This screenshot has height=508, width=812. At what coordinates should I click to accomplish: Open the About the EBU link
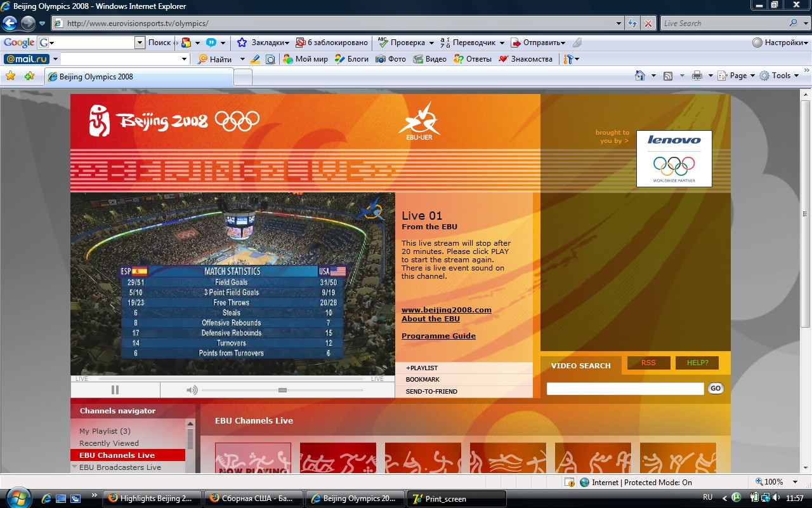[x=431, y=319]
